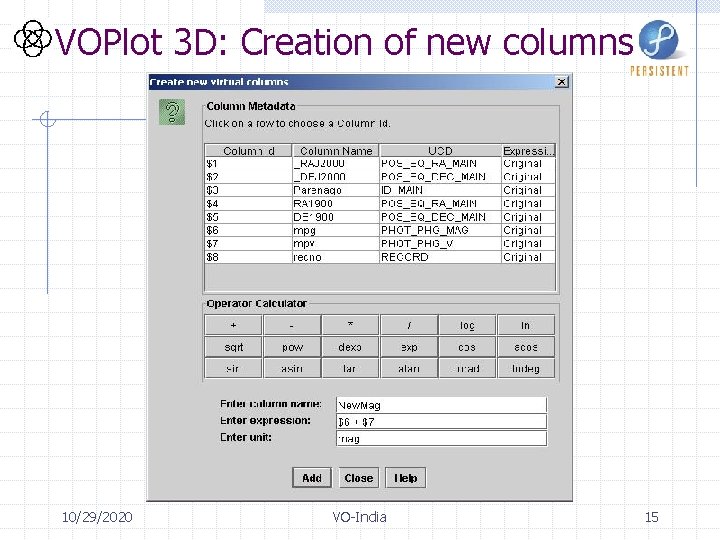Click the Close button at dialog bottom
720x540 pixels.
359,478
